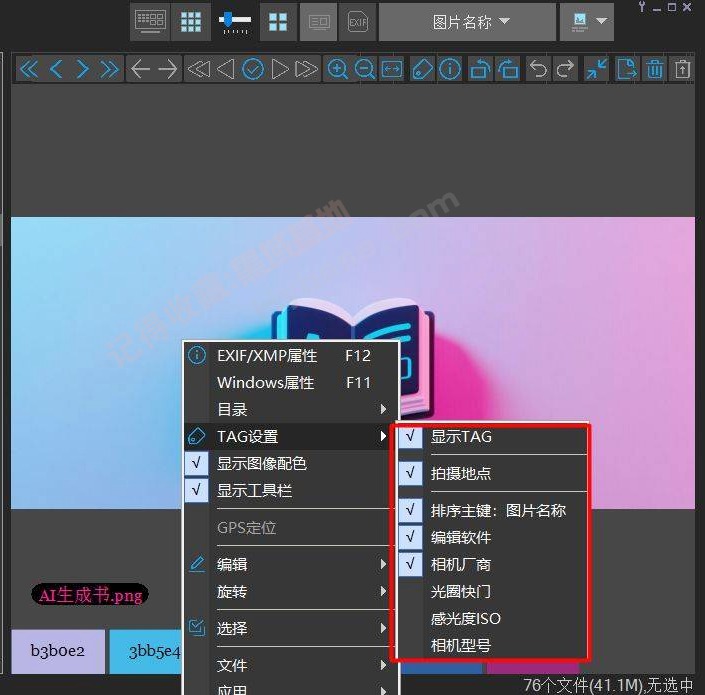Image resolution: width=705 pixels, height=695 pixels.
Task: Enable 光圈快门 tag option
Action: 492,591
